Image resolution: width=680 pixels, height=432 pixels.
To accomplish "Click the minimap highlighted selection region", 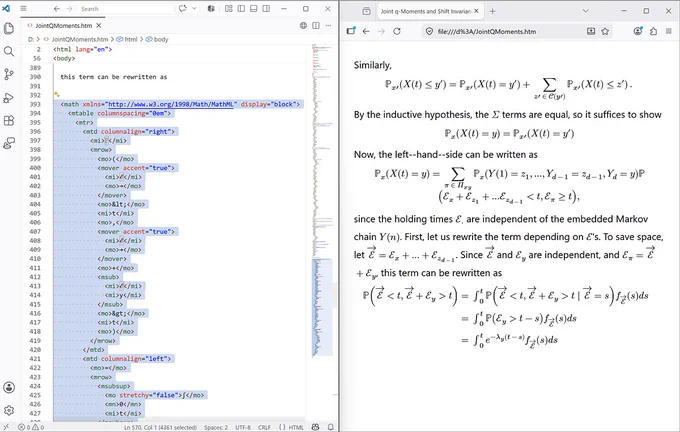I will [322, 307].
